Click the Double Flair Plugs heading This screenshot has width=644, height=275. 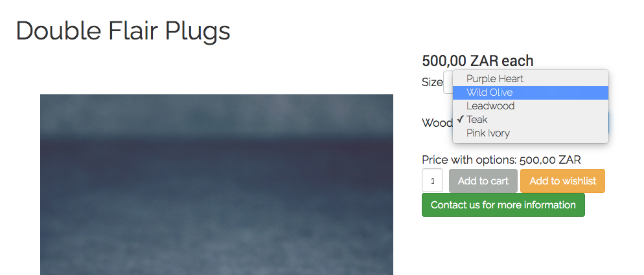[123, 31]
